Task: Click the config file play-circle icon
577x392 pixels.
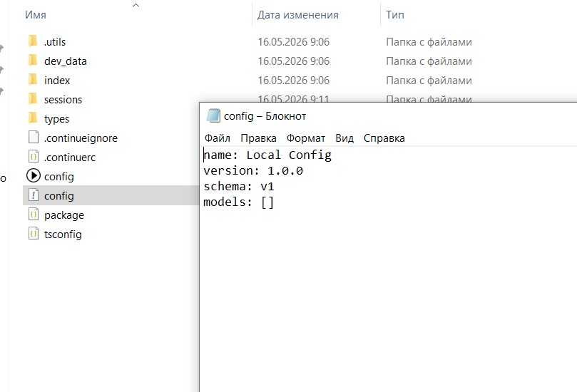Action: (34, 176)
